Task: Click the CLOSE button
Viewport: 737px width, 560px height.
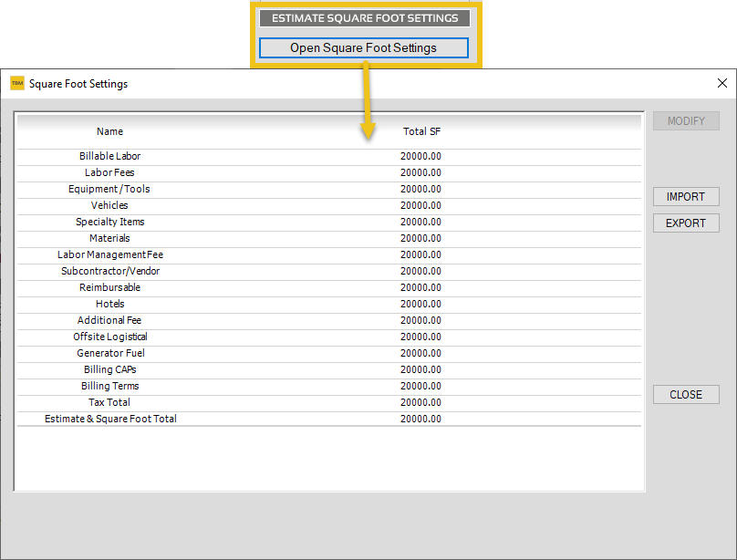Action: 686,395
